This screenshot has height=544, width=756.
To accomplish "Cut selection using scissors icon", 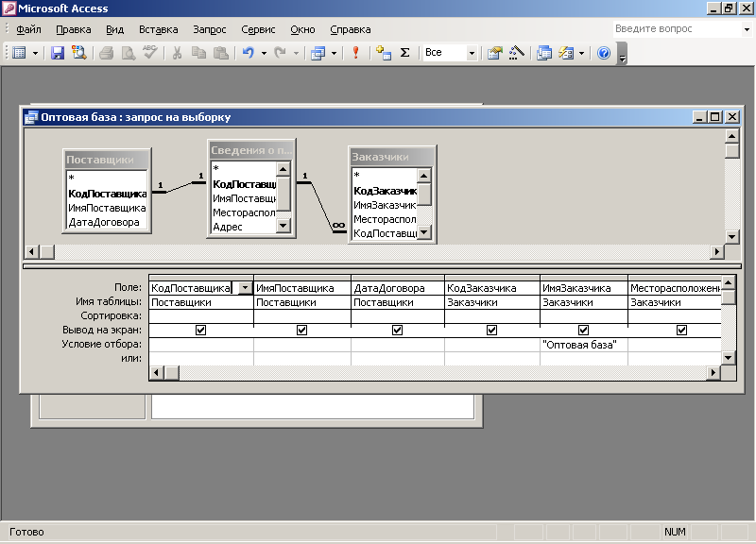I will point(177,53).
